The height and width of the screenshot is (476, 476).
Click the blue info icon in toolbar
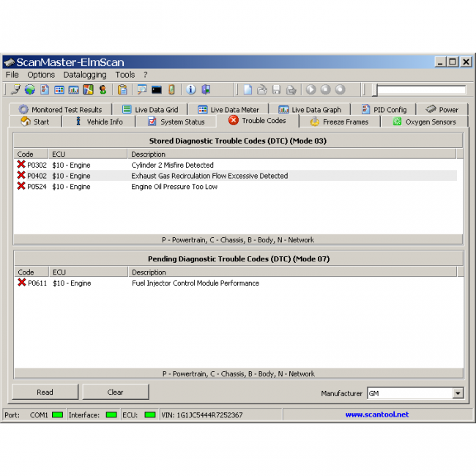coord(190,89)
